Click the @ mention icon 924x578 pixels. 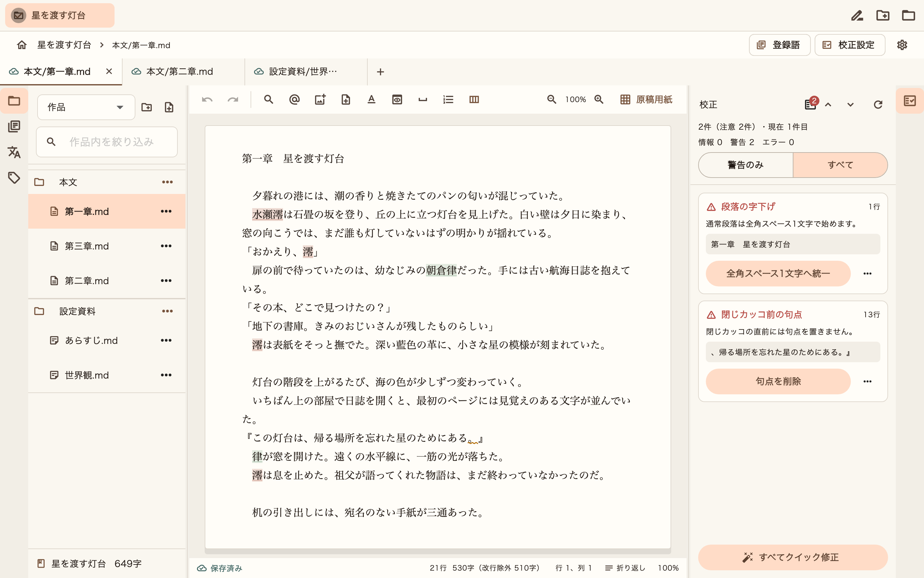point(295,100)
